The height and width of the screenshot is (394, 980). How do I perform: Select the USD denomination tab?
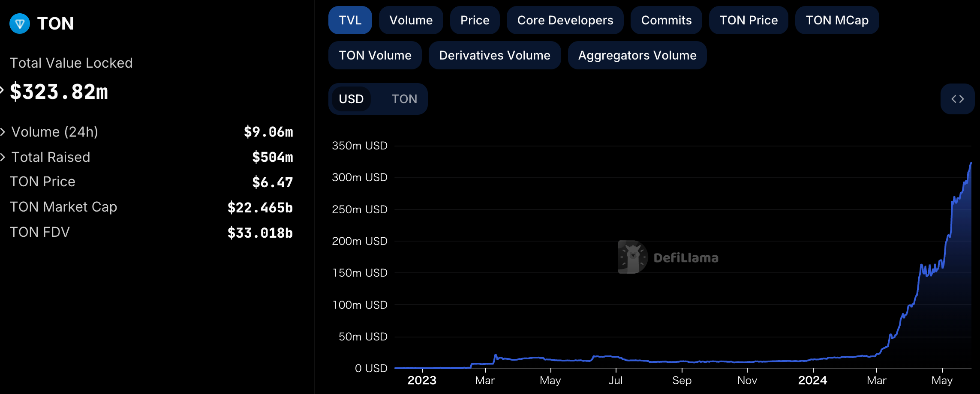[351, 98]
